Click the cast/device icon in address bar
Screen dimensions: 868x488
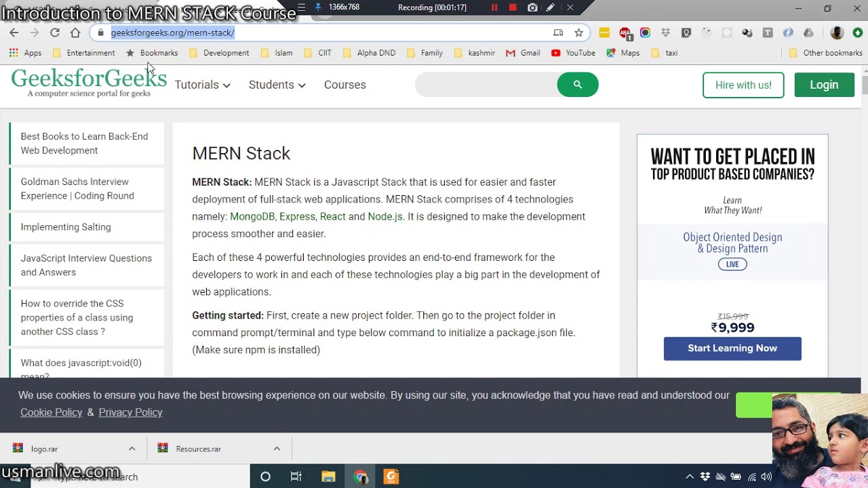pos(558,33)
